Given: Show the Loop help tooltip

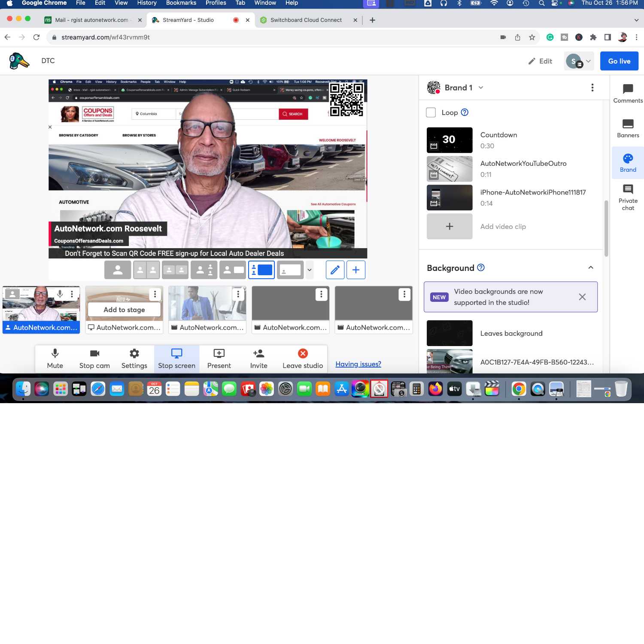Looking at the screenshot, I should pyautogui.click(x=465, y=112).
